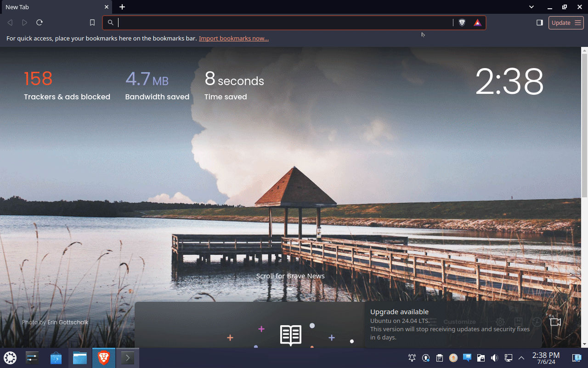Expand hidden system tray icons arrow
Screen dimensions: 588x368
click(521, 358)
